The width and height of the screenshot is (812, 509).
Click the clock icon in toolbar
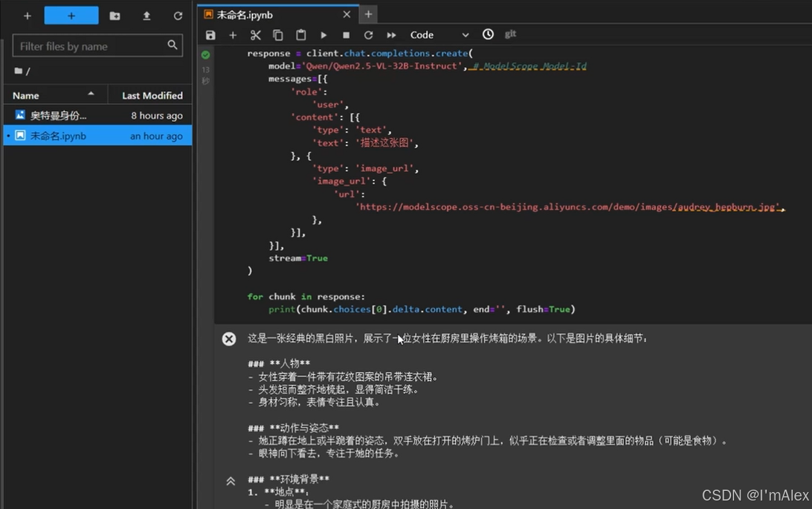coord(488,34)
